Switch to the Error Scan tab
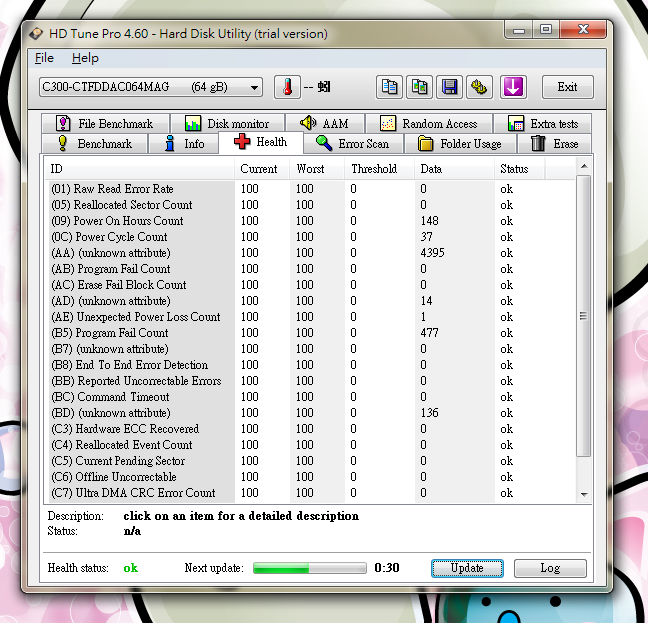Screen dimensions: 648x623 tap(353, 144)
